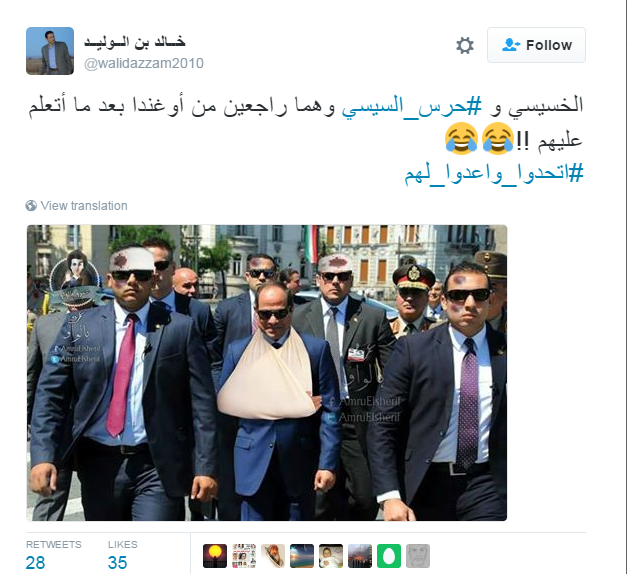Image resolution: width=627 pixels, height=574 pixels.
Task: Click the Follow button
Action: pyautogui.click(x=536, y=45)
